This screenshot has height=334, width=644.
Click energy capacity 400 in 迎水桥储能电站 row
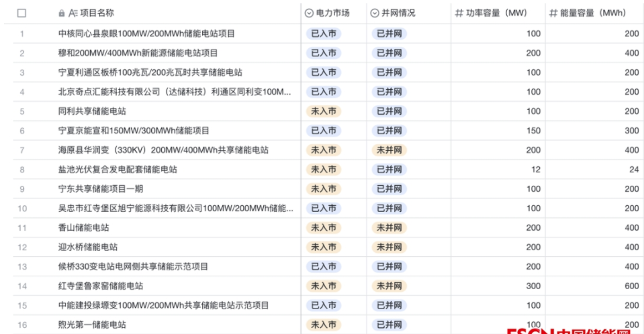click(x=632, y=247)
